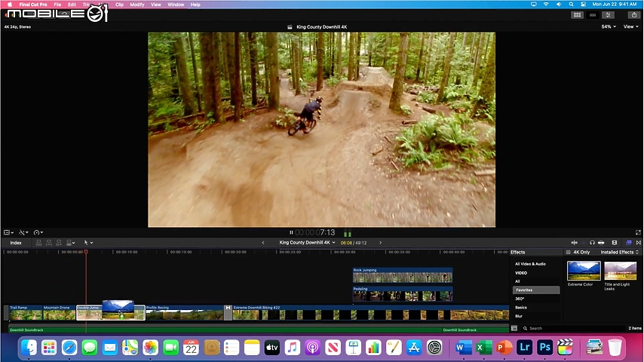Open the overwrite edit options dropdown

coord(71,243)
